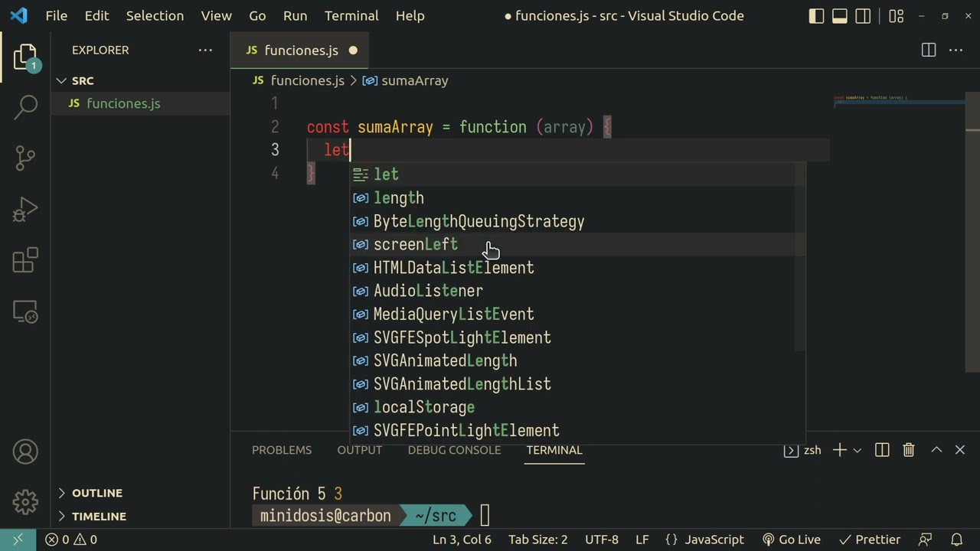Open Customize Layout
The image size is (980, 551).
pyautogui.click(x=897, y=16)
